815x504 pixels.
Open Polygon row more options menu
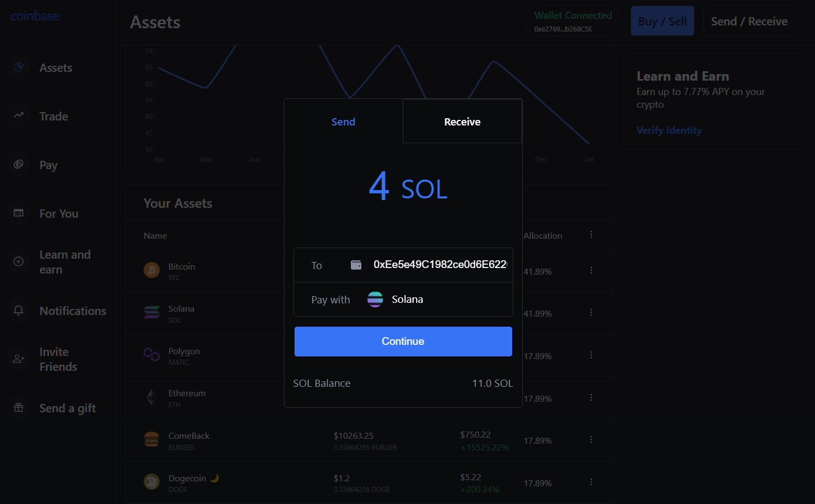(591, 355)
